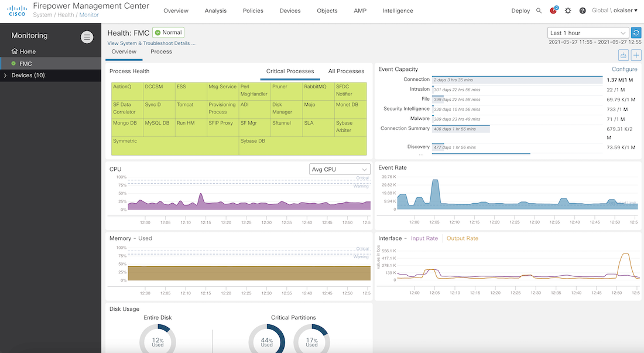Click the Pruner process tile

287,91
